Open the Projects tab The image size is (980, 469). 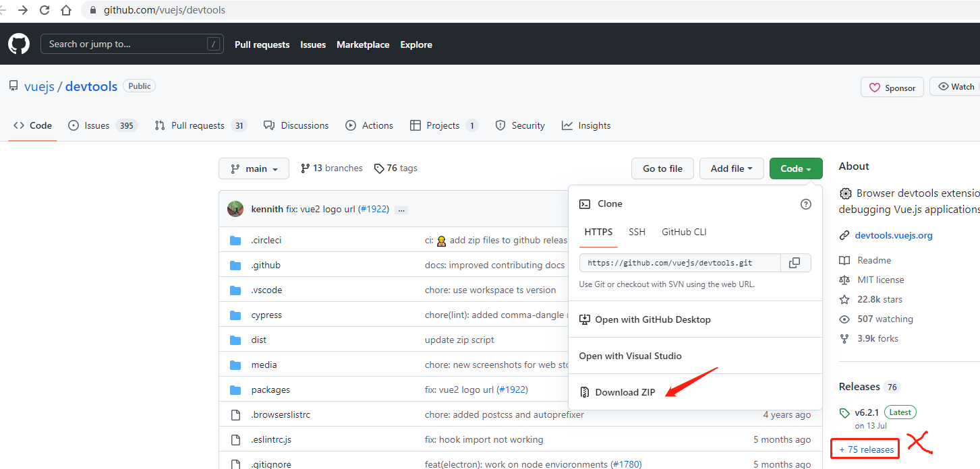444,125
